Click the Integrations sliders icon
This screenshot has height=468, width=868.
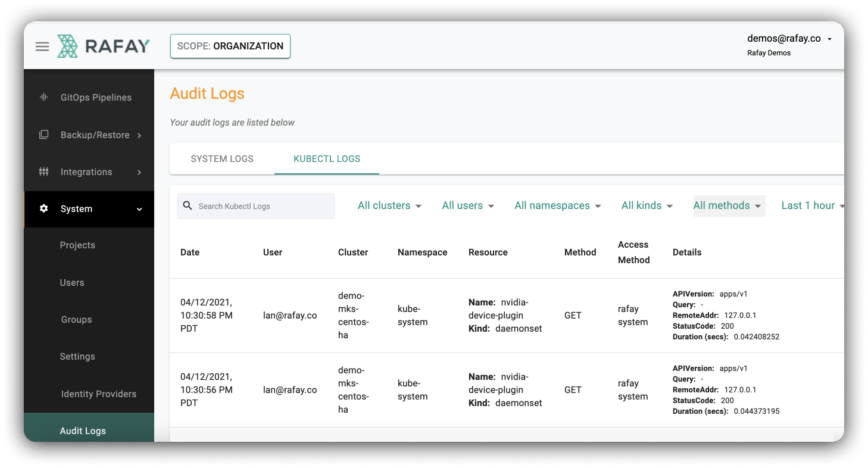tap(44, 171)
